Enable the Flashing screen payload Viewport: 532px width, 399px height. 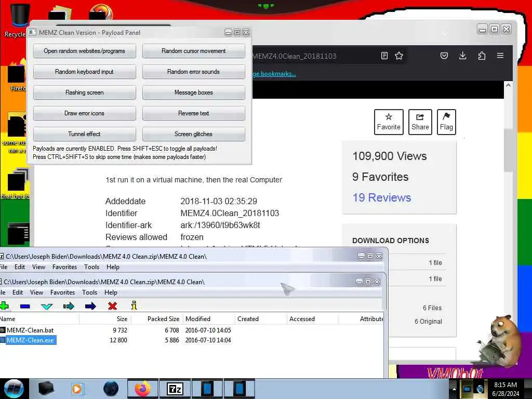pyautogui.click(x=85, y=92)
